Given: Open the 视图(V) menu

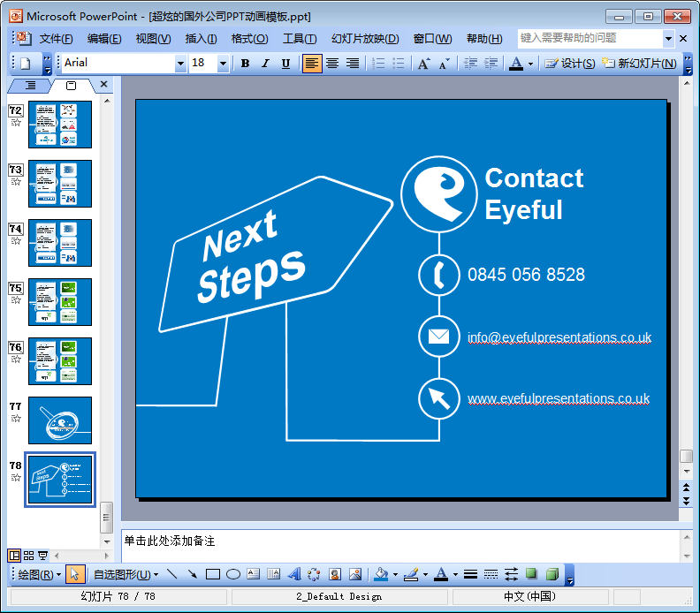Looking at the screenshot, I should (x=153, y=39).
